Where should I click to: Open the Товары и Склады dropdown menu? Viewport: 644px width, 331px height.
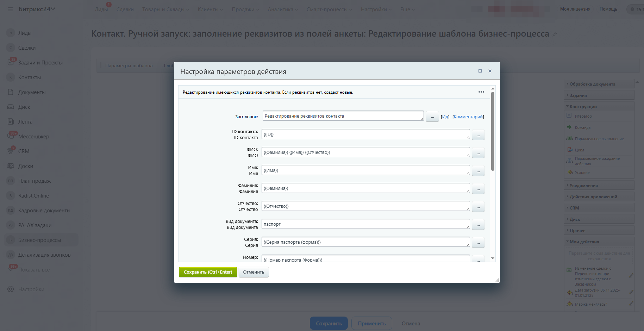coord(165,10)
